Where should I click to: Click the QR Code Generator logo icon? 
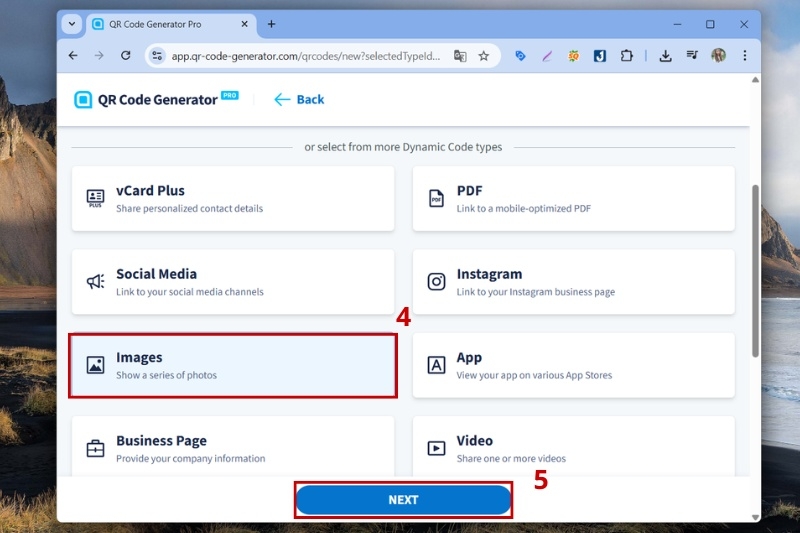click(83, 99)
